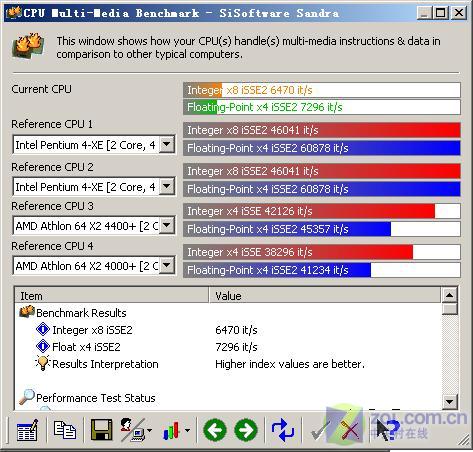Click the '7296 it/s' value cell
The width and height of the screenshot is (473, 452).
[x=236, y=347]
